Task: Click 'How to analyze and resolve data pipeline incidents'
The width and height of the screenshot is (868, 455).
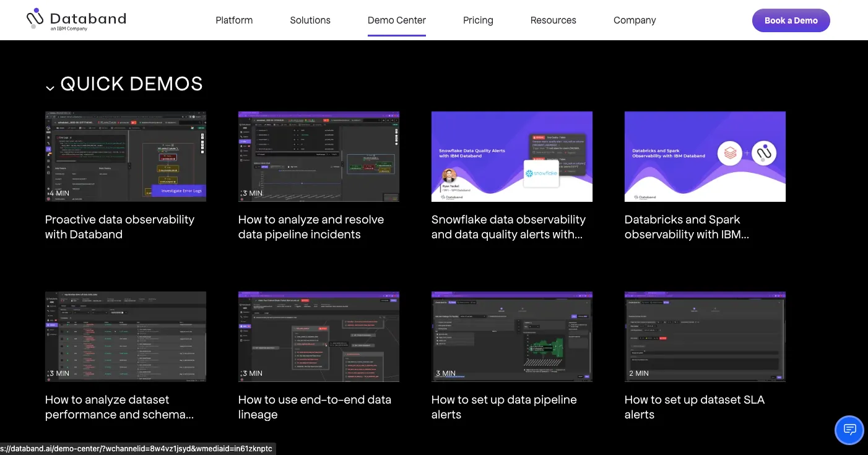Action: 311,227
